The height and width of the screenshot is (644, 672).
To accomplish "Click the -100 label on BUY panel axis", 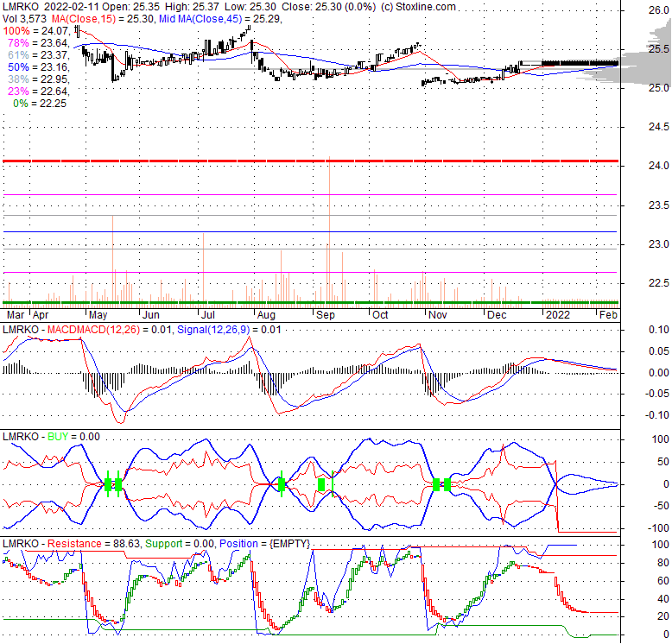I will (657, 527).
